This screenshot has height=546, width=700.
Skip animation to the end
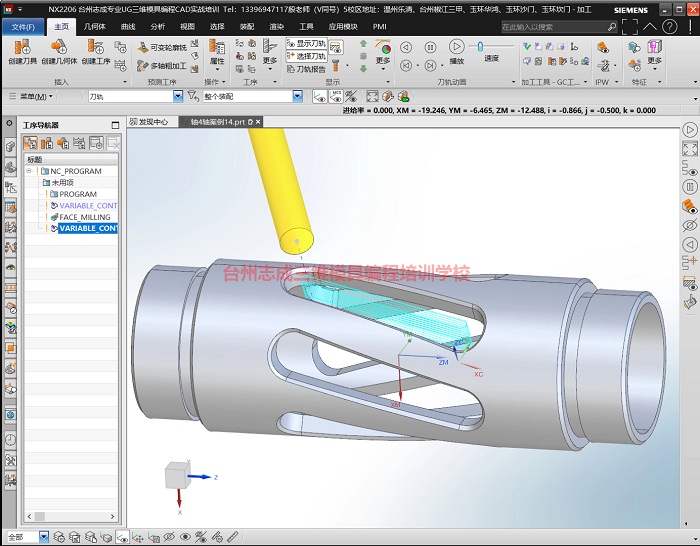430,66
